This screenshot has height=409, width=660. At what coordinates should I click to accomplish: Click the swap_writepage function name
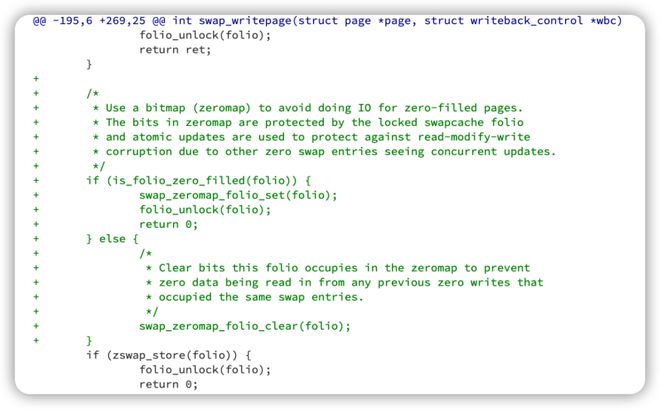tap(245, 21)
